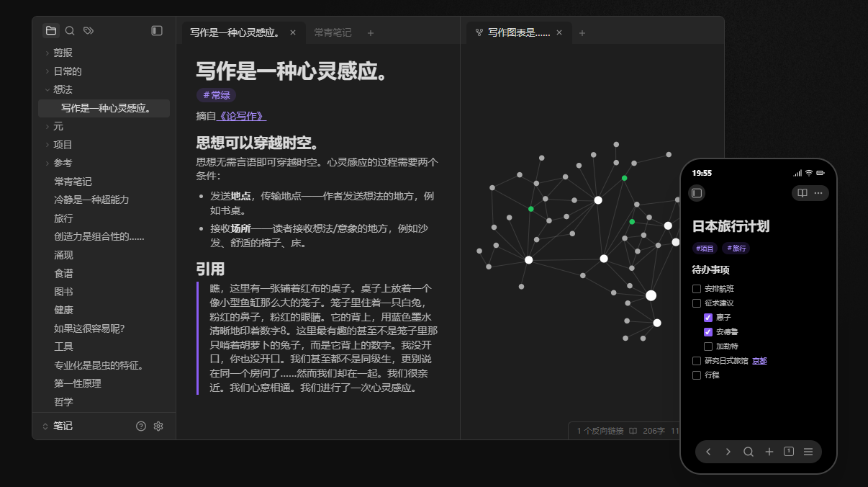Open the tags panel icon

(x=89, y=31)
